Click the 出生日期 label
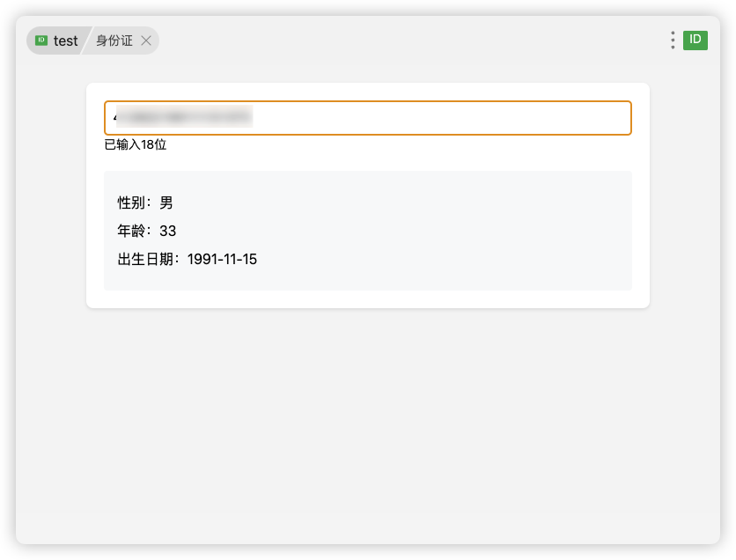This screenshot has width=736, height=560. point(145,259)
